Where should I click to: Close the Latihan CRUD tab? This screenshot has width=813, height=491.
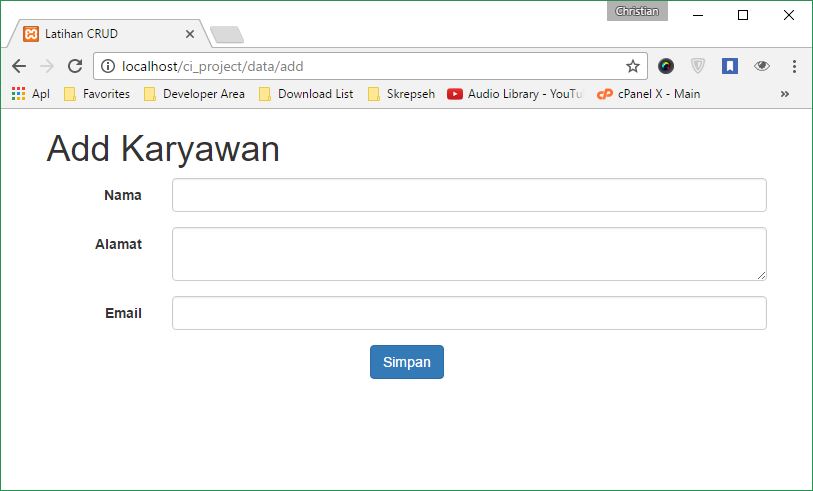tap(190, 34)
